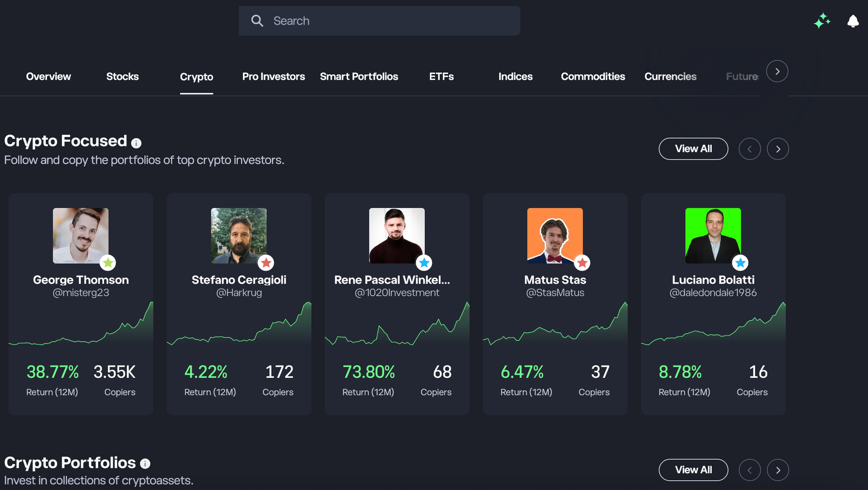Click George Thomson's green star badge
This screenshot has width=868, height=490.
[108, 263]
